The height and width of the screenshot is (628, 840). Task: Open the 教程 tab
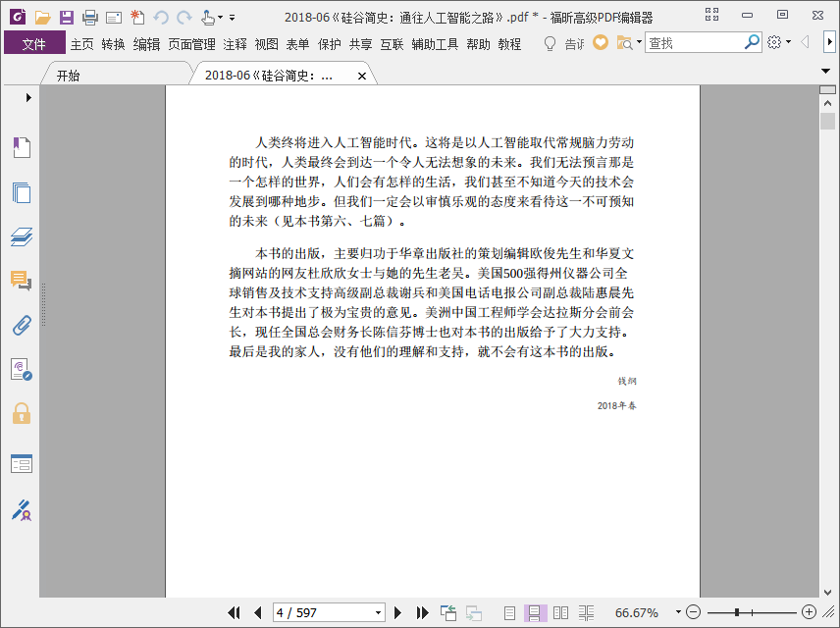coord(509,44)
